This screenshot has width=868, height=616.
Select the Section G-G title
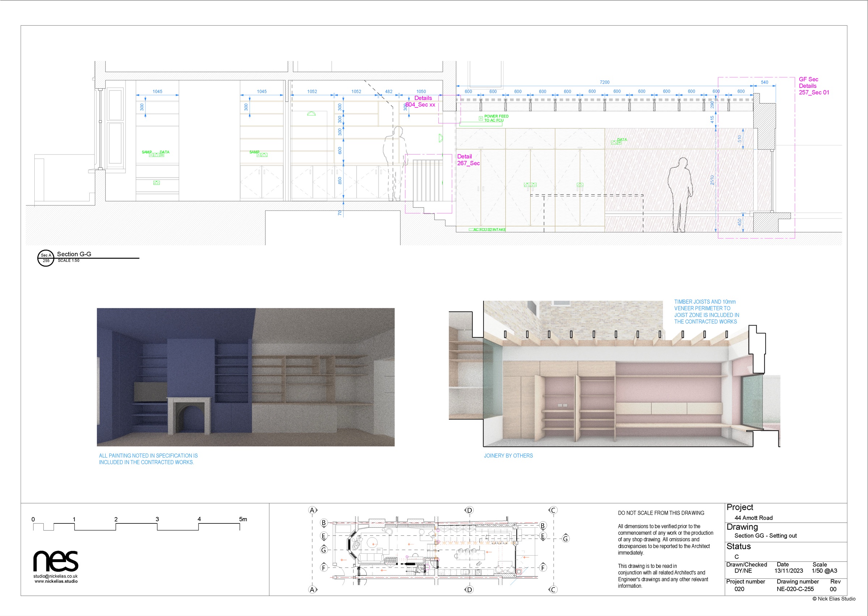[74, 254]
